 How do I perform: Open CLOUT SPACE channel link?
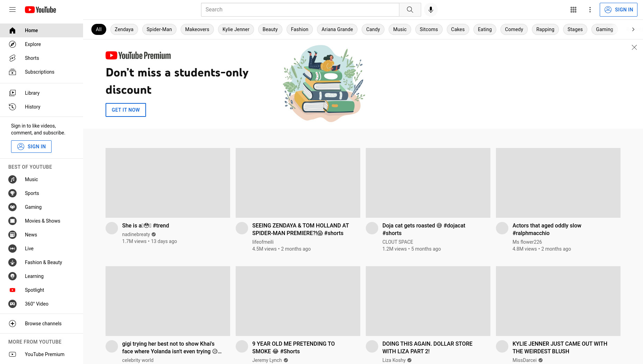[398, 242]
